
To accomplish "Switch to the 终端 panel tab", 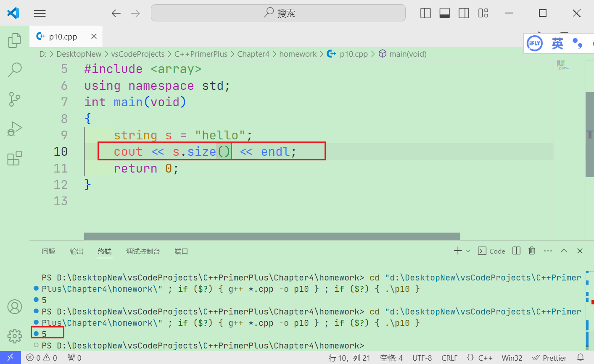I will pos(105,251).
